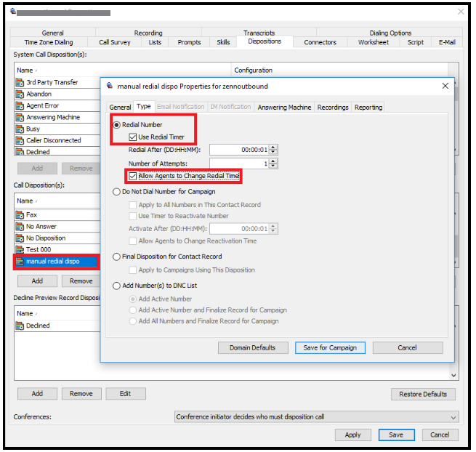
Task: Sort Call Dispositions list by Name header
Action: [x=57, y=201]
